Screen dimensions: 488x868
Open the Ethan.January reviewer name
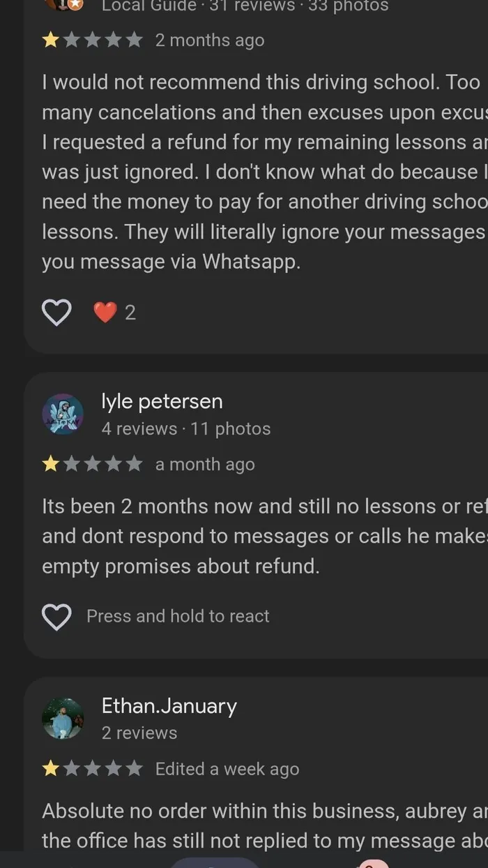pos(169,705)
